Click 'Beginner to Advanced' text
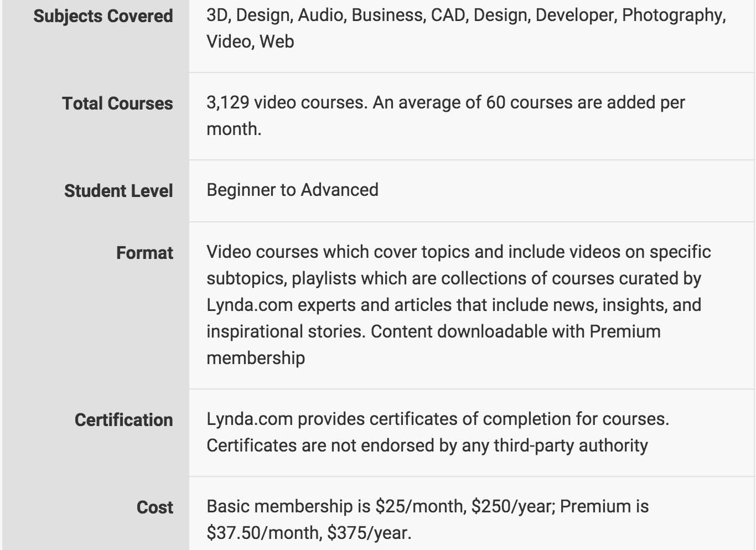Screen dimensions: 756x550 [292, 190]
